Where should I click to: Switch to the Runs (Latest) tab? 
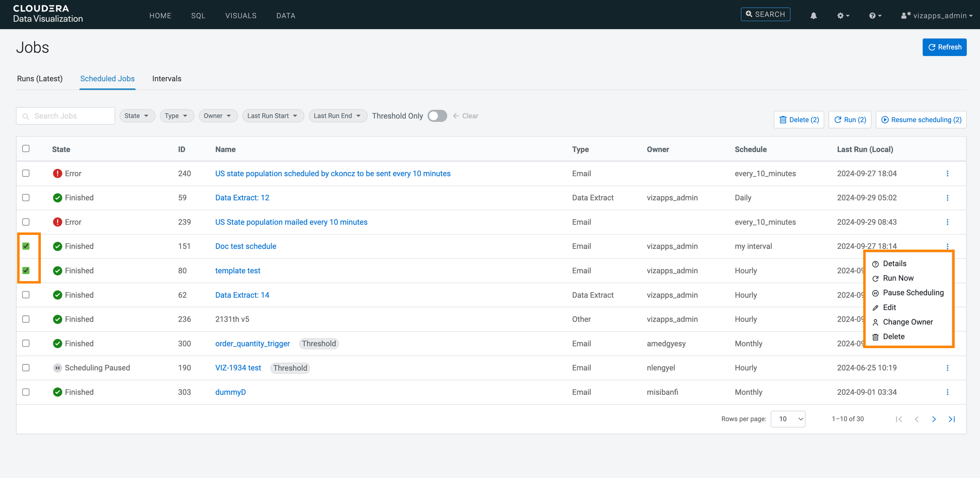[40, 79]
